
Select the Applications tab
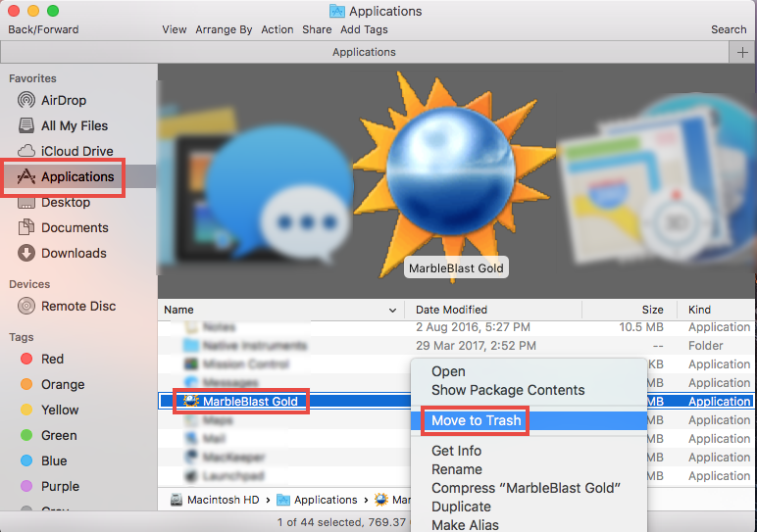pyautogui.click(x=364, y=52)
